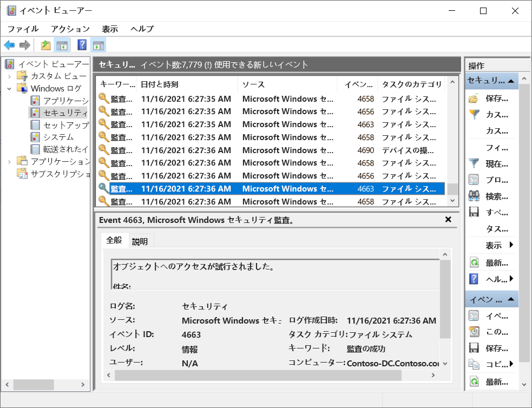
Task: Switch to the 全般 tab
Action: (x=114, y=240)
